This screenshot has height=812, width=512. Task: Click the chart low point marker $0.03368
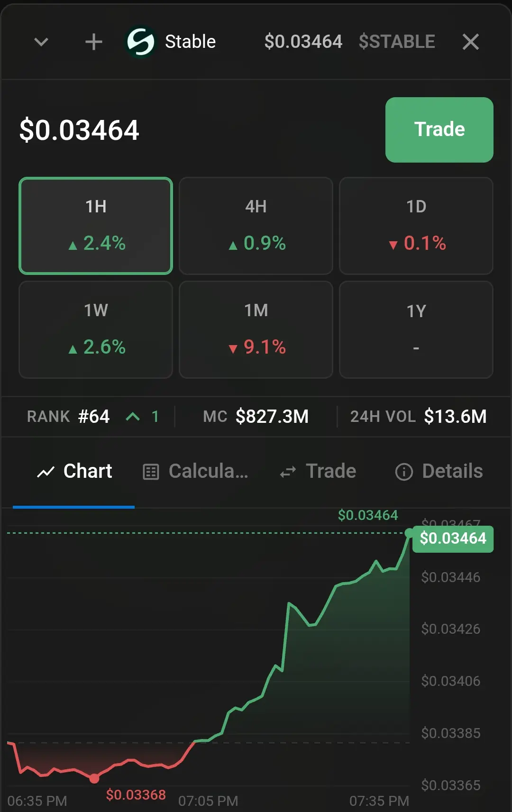94,778
